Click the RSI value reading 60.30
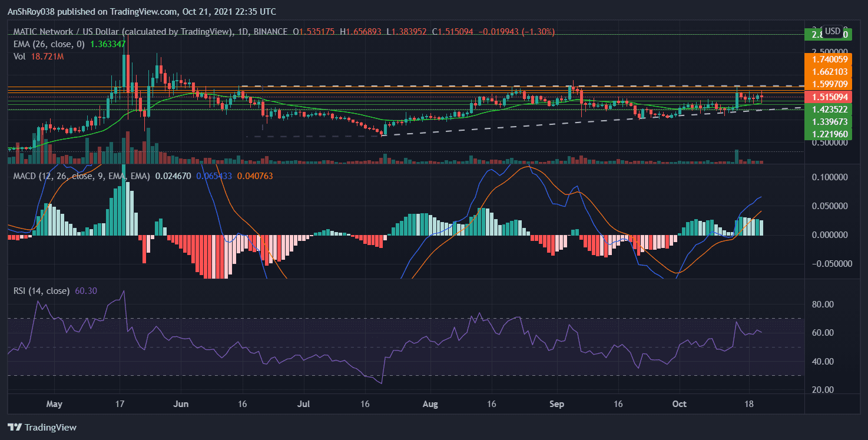Image resolution: width=868 pixels, height=440 pixels. [x=87, y=289]
